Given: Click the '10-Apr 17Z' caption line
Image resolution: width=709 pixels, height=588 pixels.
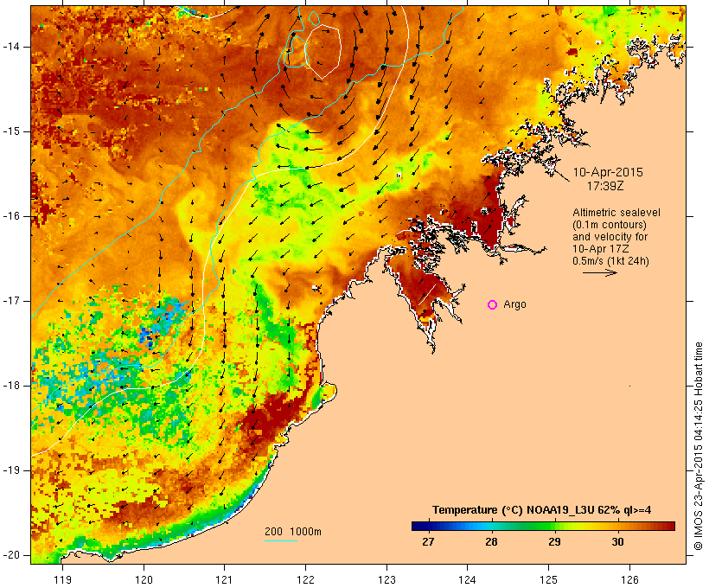Looking at the screenshot, I should point(600,249).
